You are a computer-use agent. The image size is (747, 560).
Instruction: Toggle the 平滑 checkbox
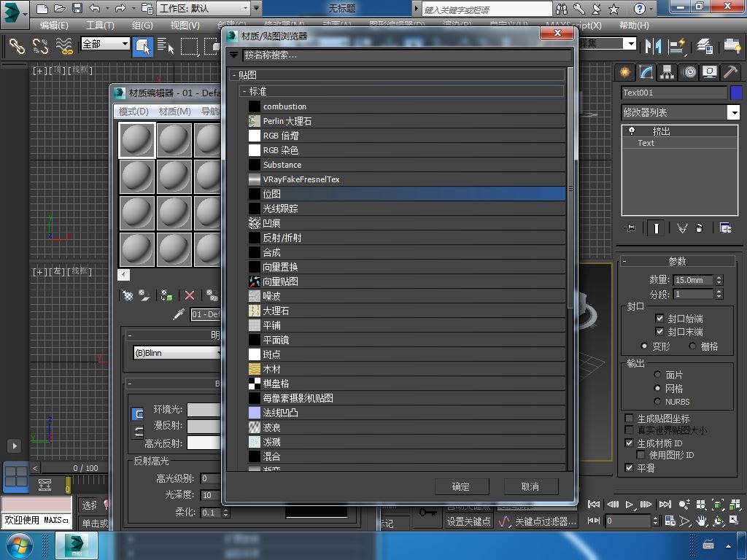click(629, 467)
